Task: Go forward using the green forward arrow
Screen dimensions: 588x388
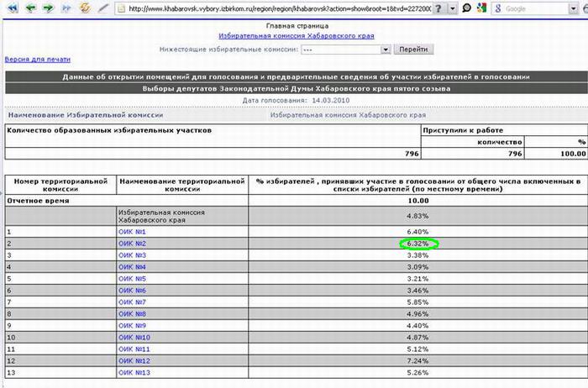Action: tap(47, 8)
